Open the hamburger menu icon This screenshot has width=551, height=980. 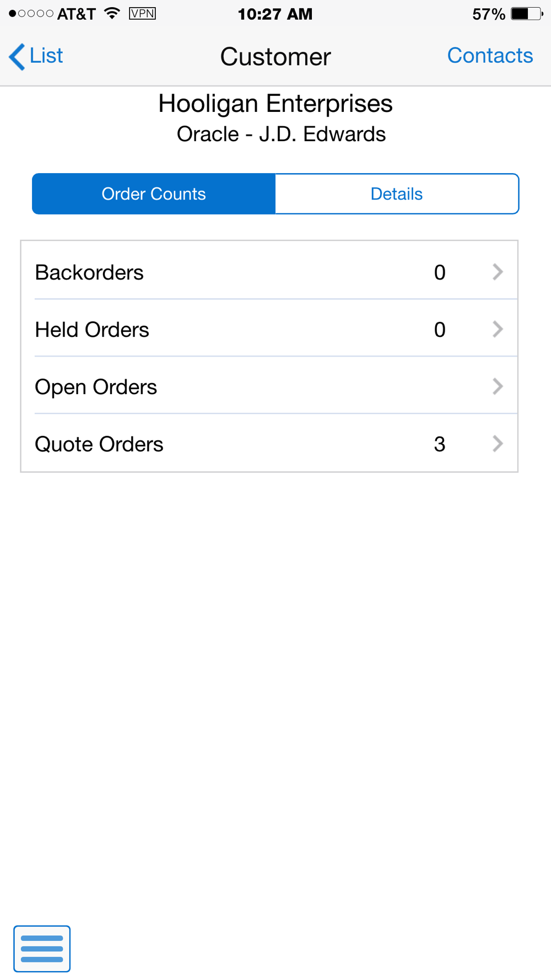(42, 948)
